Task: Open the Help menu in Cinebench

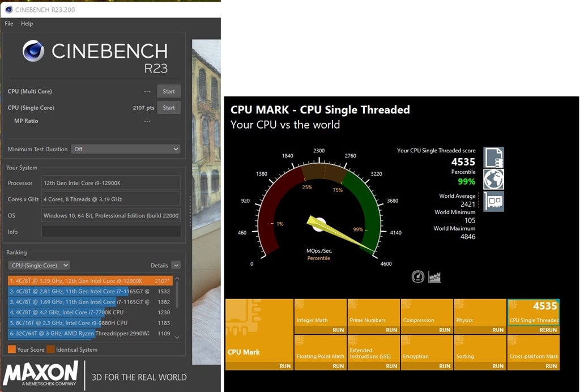Action: click(27, 24)
